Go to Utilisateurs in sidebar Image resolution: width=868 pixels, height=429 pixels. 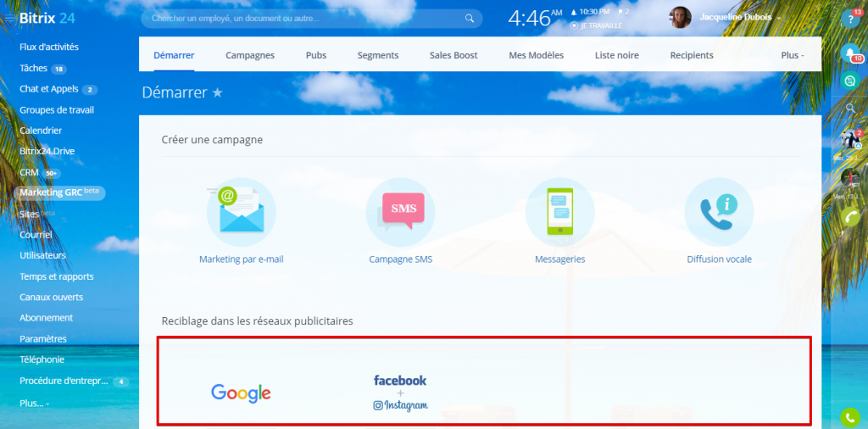pyautogui.click(x=42, y=255)
